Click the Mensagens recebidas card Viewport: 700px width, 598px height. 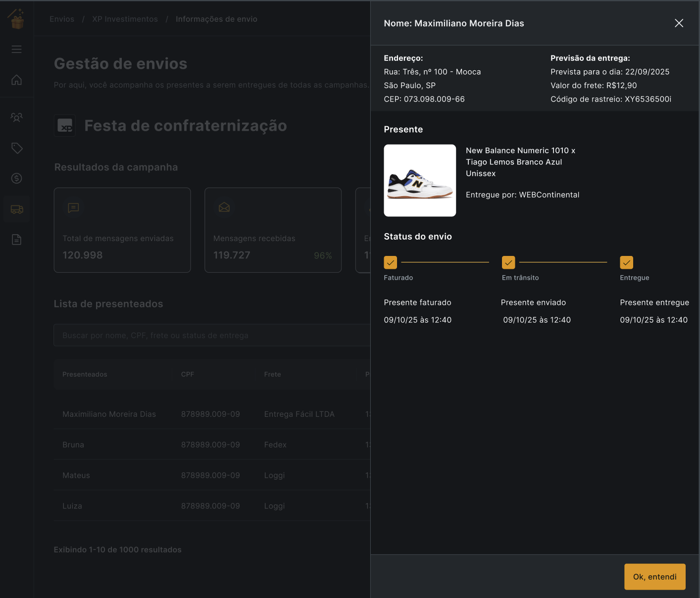point(273,230)
